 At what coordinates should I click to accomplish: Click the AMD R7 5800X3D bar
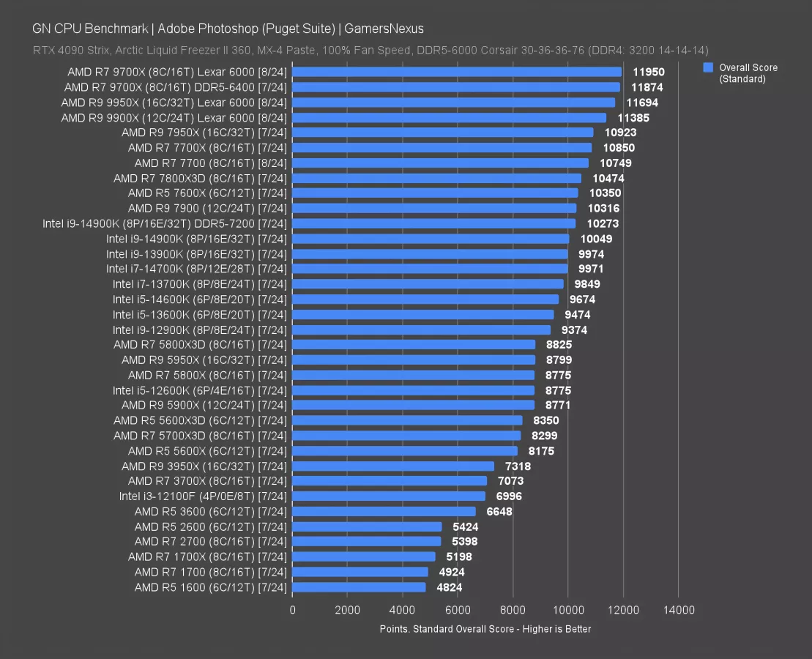[414, 345]
